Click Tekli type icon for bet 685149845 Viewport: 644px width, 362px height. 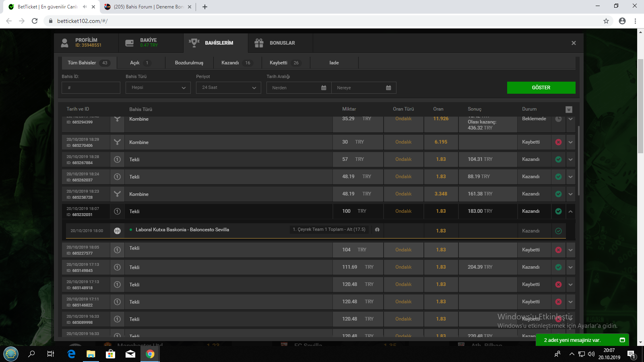coord(117,267)
